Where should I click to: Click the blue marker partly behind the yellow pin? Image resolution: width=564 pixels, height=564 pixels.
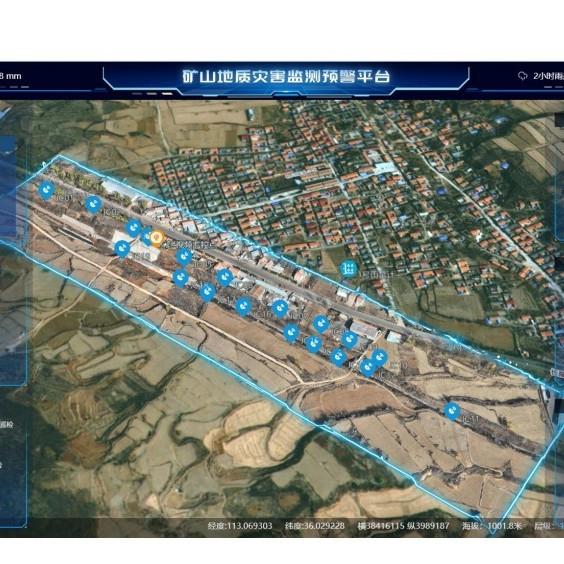[146, 237]
